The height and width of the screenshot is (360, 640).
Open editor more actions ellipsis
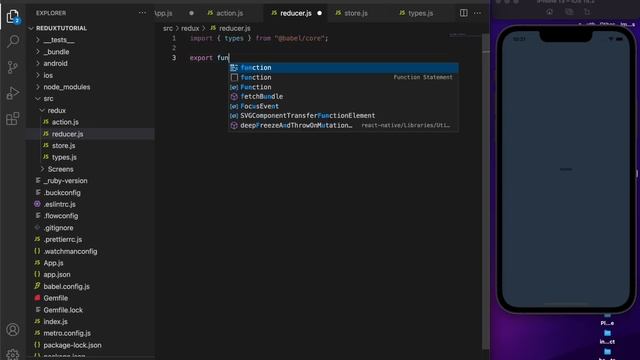pyautogui.click(x=478, y=13)
